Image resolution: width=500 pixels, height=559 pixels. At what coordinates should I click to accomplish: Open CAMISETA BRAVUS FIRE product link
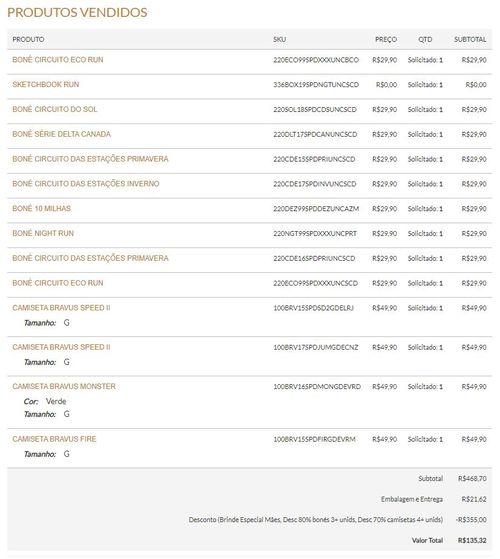click(x=54, y=439)
